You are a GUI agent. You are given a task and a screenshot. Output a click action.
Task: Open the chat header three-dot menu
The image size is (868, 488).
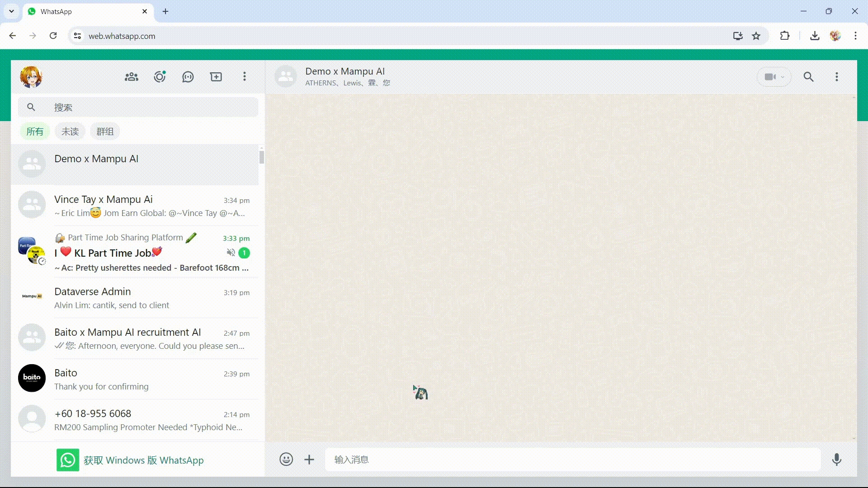[836, 77]
